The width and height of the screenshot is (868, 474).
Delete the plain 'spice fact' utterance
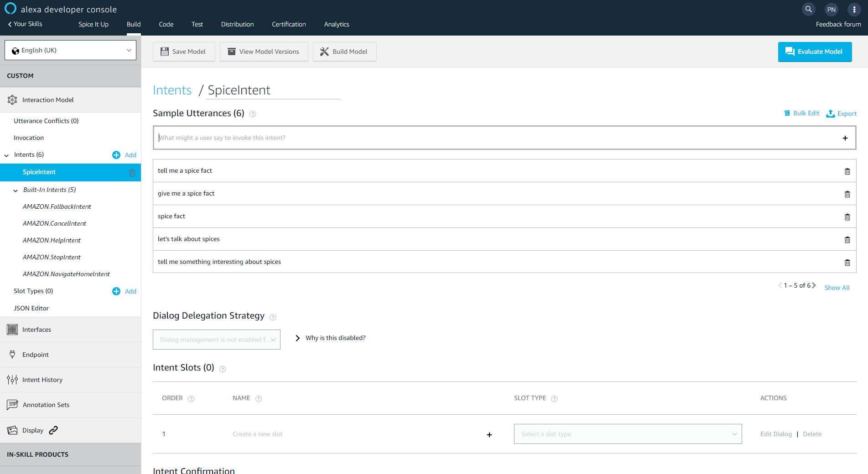[847, 217]
